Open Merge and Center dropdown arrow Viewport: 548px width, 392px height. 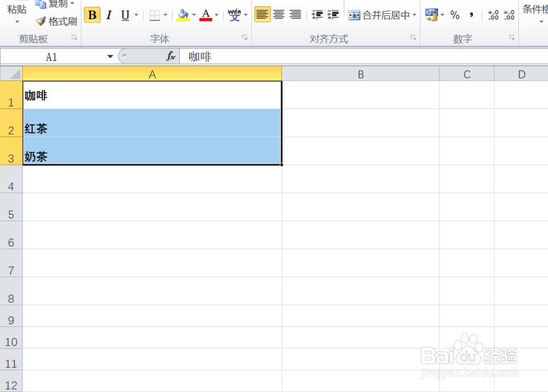414,15
